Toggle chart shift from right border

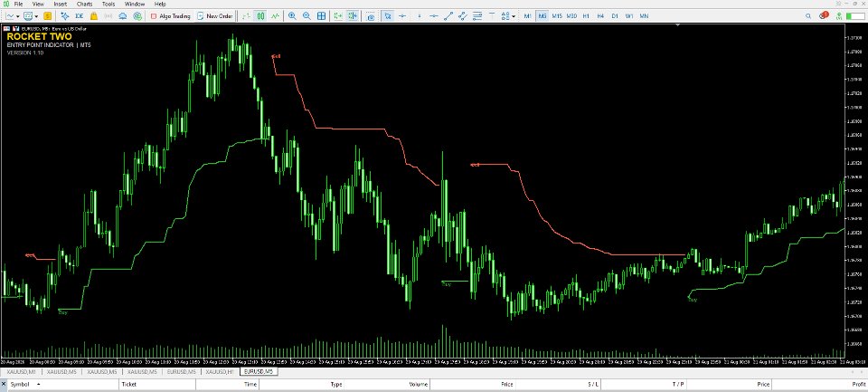pyautogui.click(x=353, y=16)
